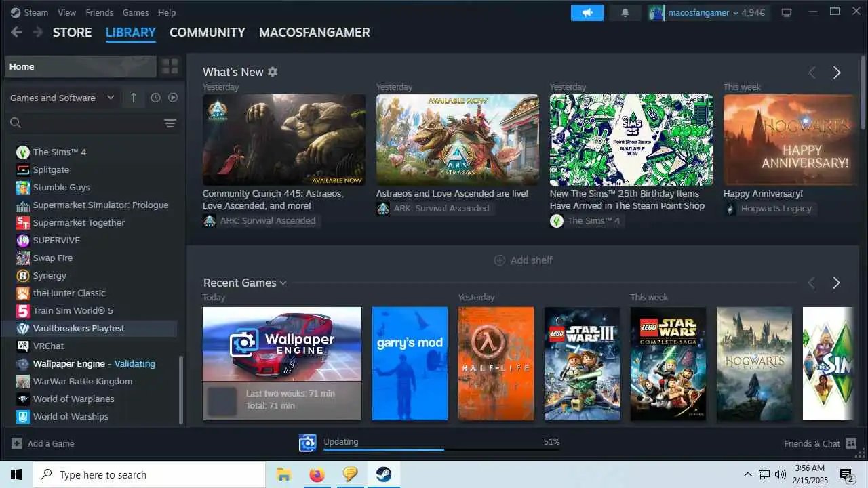Screen dimensions: 868x488
Task: Click the Supermarket Together icon
Action: tap(23, 222)
